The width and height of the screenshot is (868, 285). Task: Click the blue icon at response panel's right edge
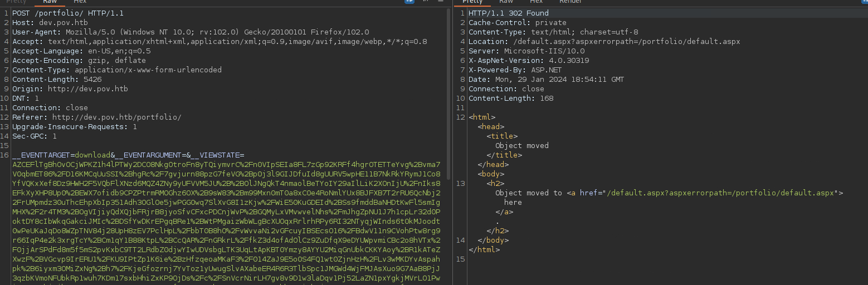click(864, 2)
